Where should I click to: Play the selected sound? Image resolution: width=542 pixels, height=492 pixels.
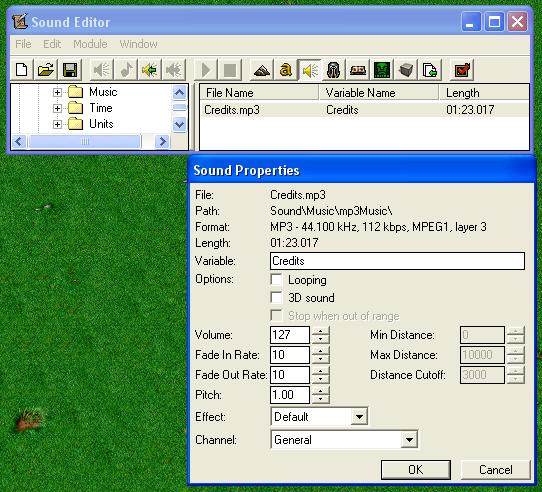click(206, 70)
